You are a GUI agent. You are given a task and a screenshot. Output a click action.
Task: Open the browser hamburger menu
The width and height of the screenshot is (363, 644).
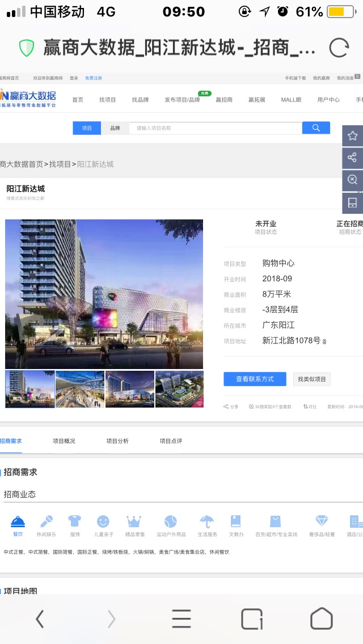point(181,618)
